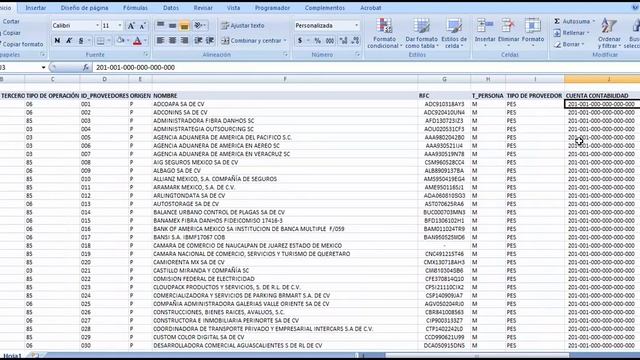The image size is (640, 360).
Task: Toggle bold (N) formatting
Action: pyautogui.click(x=57, y=40)
